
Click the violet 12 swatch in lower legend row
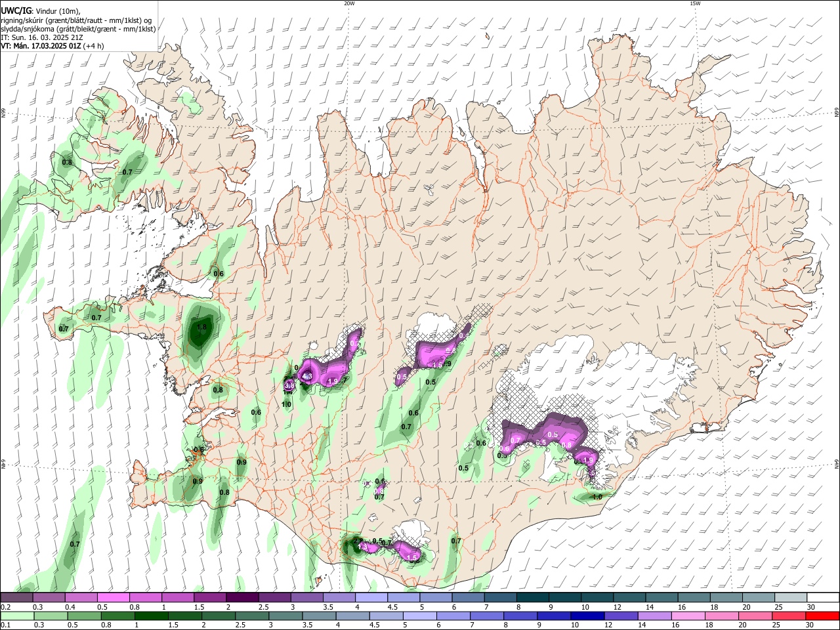pos(621,616)
